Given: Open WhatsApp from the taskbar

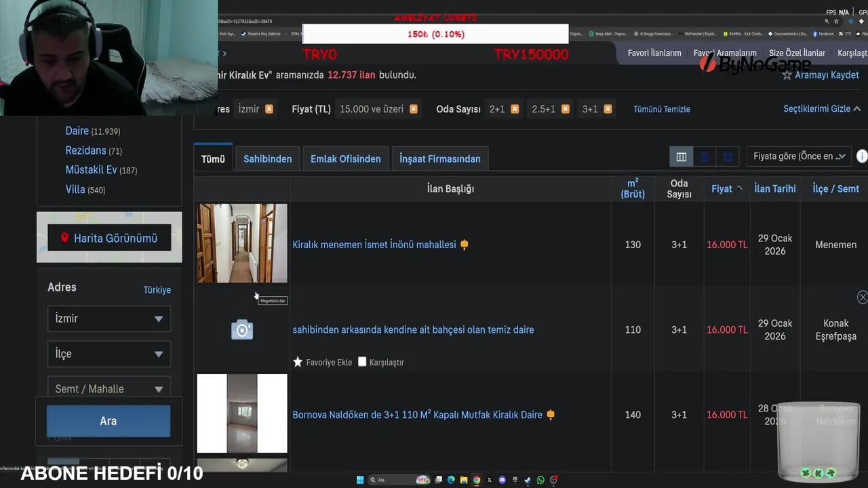Looking at the screenshot, I should (x=540, y=480).
